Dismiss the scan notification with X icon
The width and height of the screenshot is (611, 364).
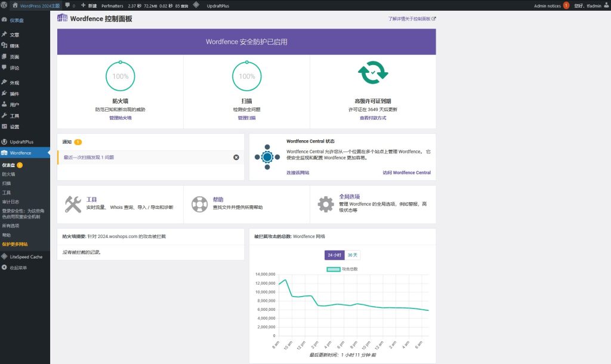236,157
